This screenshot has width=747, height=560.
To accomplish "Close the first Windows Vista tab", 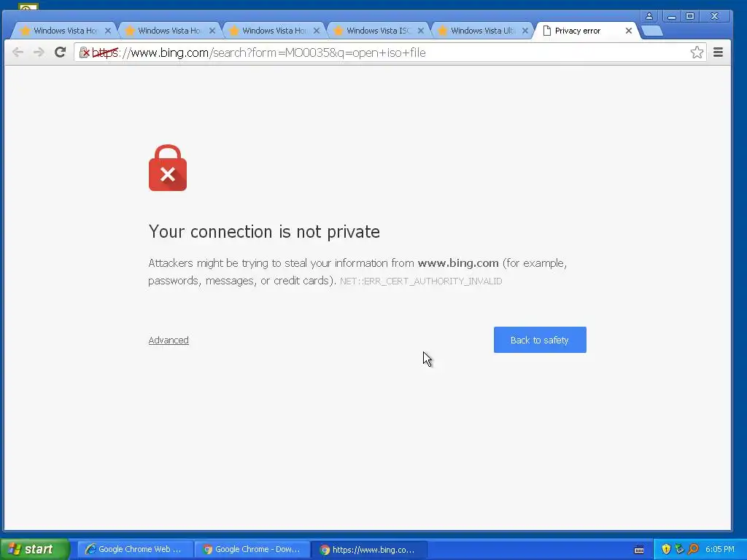I will [108, 31].
